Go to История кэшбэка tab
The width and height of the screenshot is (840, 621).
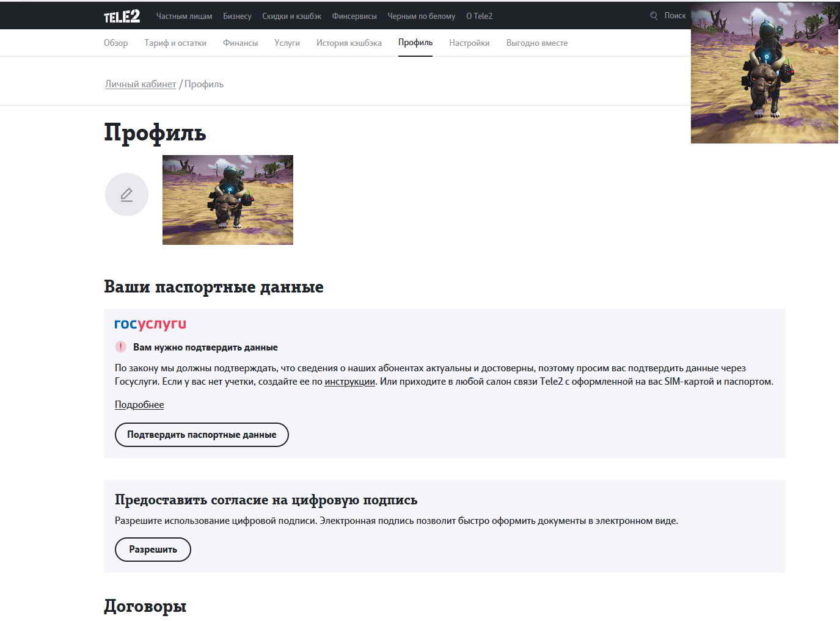(x=349, y=43)
